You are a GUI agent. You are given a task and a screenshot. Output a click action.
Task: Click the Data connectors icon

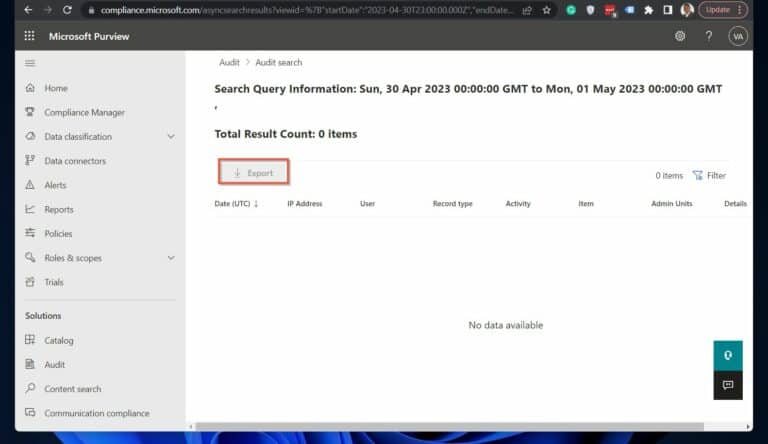30,160
